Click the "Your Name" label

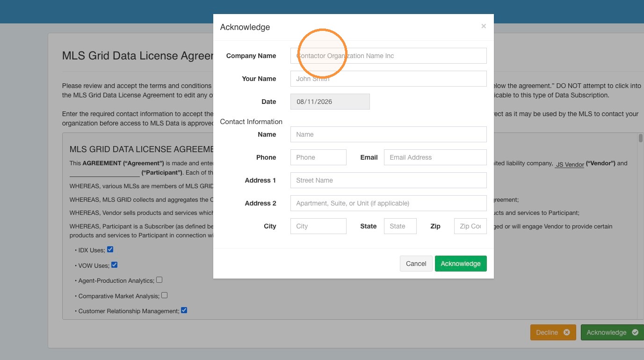(x=259, y=79)
